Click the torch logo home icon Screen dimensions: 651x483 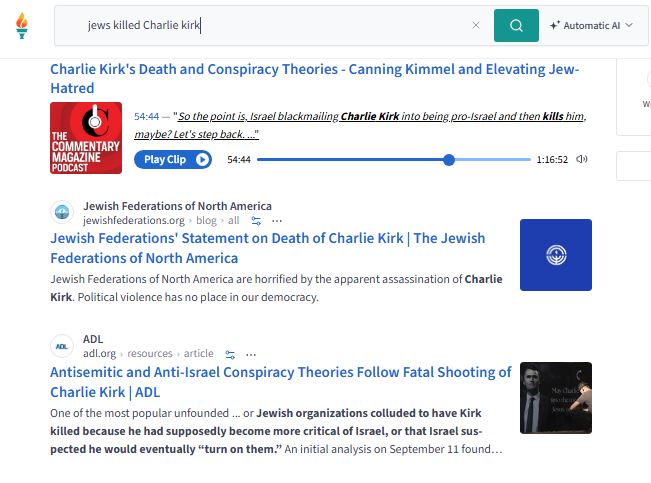pyautogui.click(x=22, y=25)
